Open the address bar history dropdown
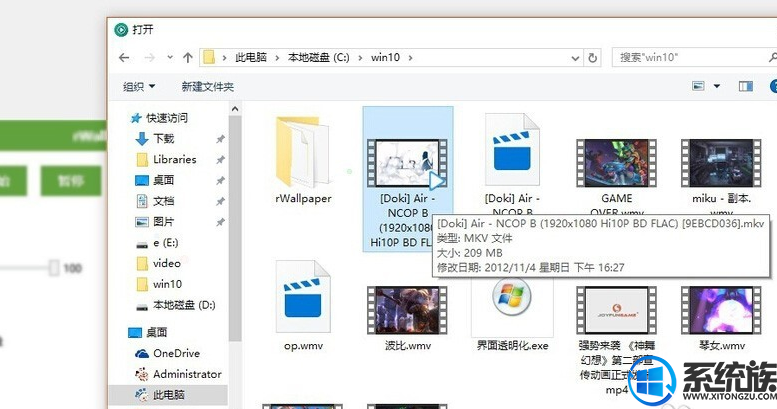This screenshot has height=409, width=777. click(575, 58)
